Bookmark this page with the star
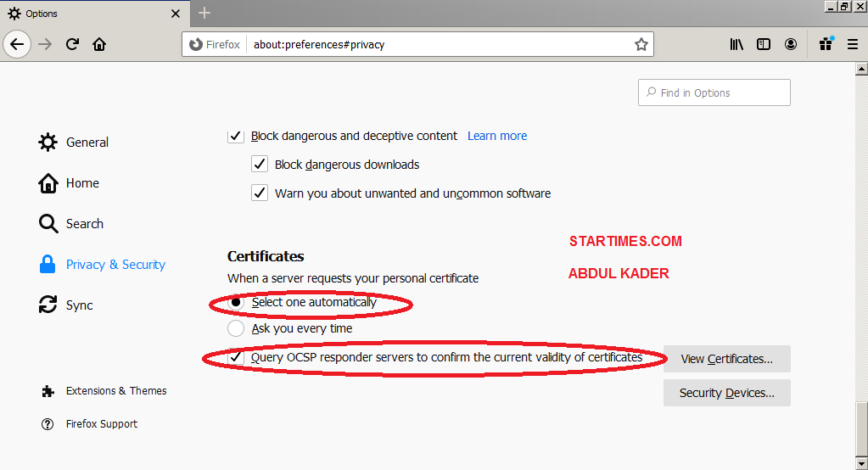This screenshot has width=868, height=470. pyautogui.click(x=641, y=44)
